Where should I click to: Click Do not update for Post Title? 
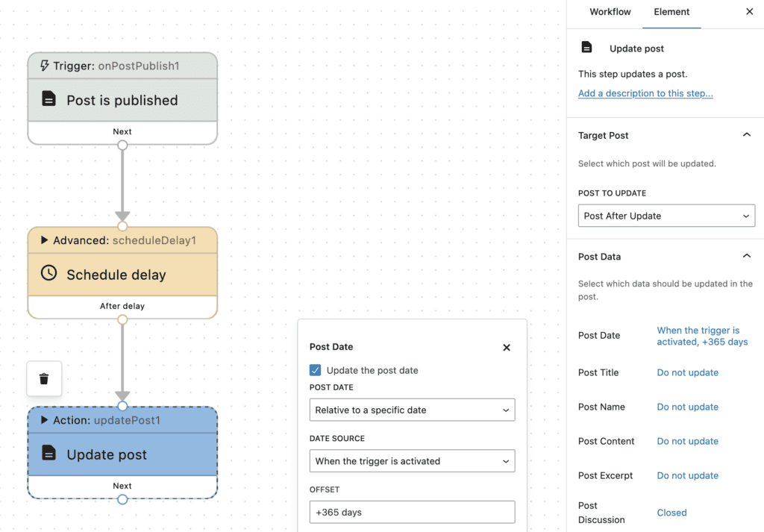687,372
